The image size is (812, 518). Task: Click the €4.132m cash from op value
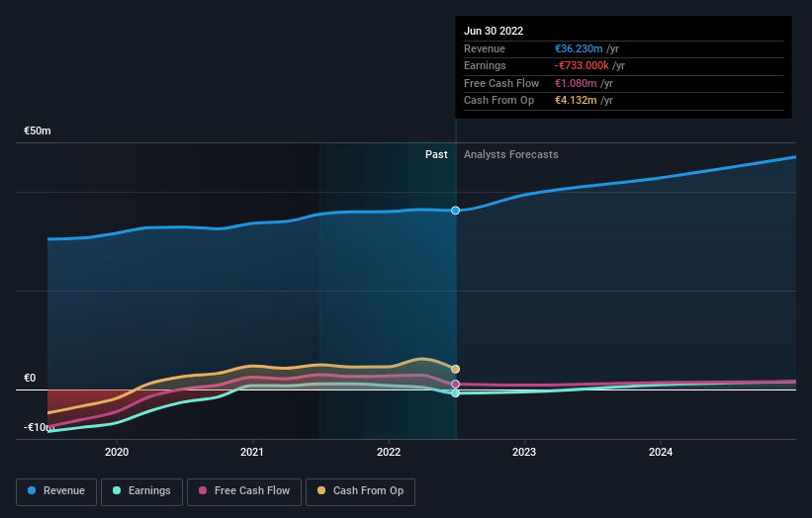tap(576, 101)
